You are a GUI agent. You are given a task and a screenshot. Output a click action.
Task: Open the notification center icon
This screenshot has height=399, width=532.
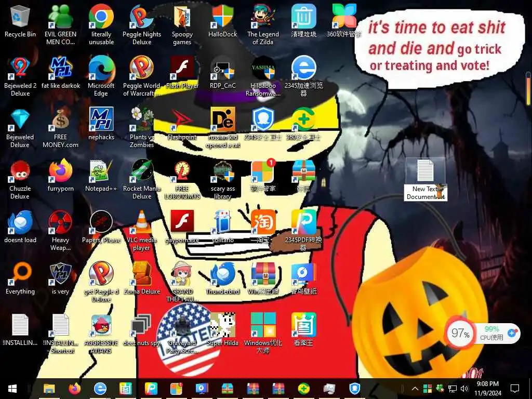coord(515,389)
